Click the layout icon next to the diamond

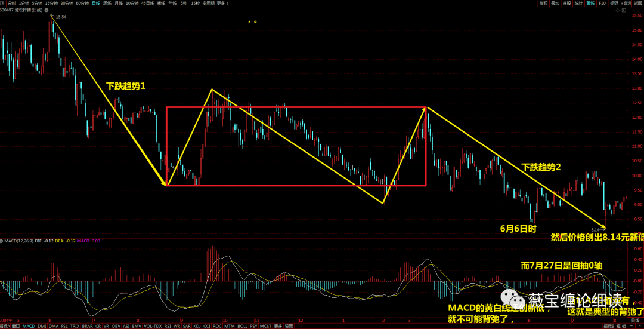pyautogui.click(x=624, y=10)
